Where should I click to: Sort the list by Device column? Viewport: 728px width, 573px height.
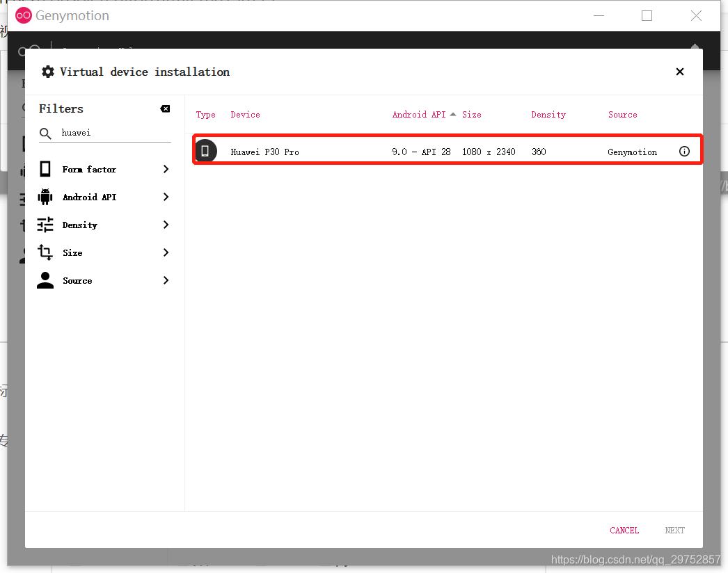pyautogui.click(x=245, y=115)
